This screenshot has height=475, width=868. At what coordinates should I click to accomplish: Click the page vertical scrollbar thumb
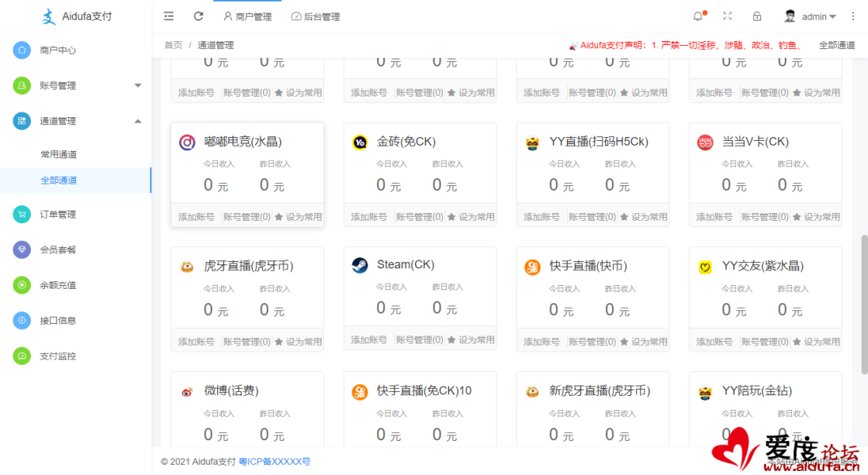pos(864,305)
